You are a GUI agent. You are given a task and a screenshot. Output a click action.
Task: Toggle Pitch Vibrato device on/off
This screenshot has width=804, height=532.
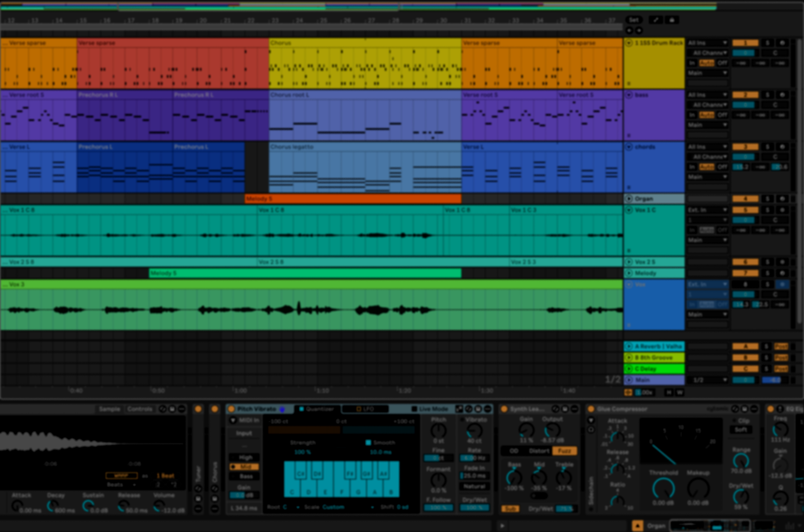(232, 409)
